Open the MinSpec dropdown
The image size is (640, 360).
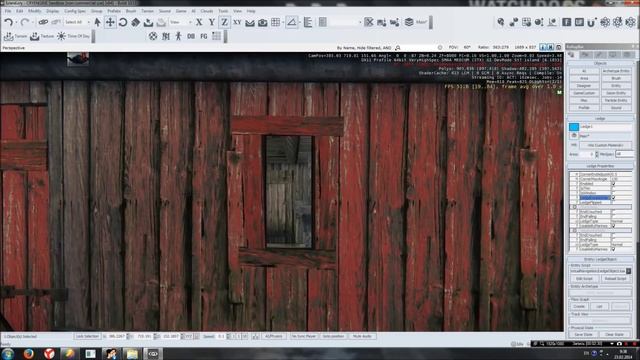click(x=624, y=154)
